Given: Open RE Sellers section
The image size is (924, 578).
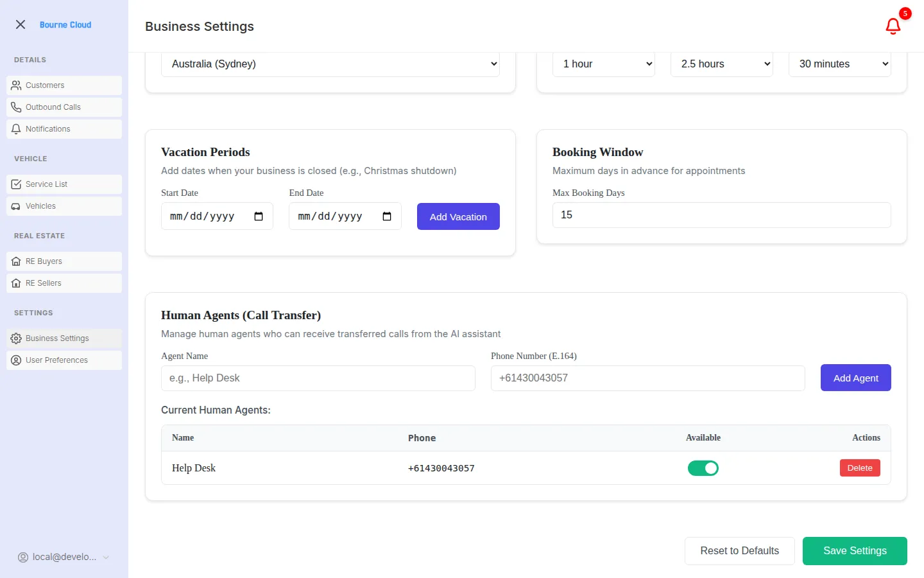Looking at the screenshot, I should tap(64, 283).
